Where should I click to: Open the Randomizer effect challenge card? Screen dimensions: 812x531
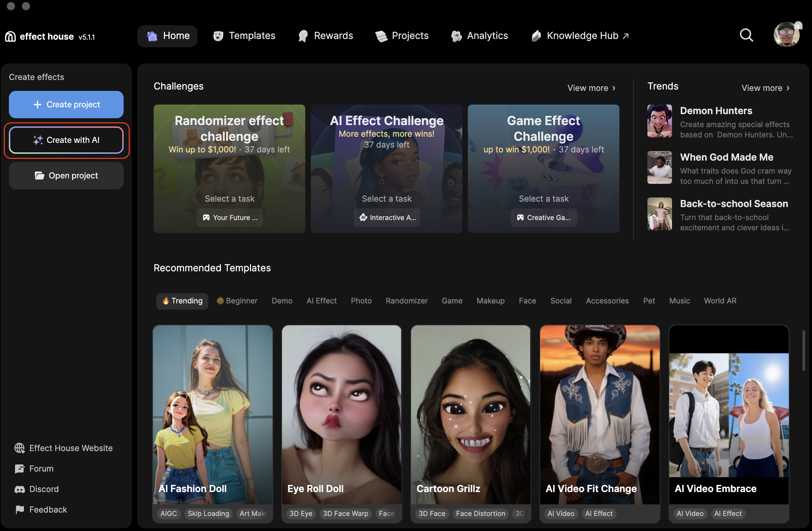[229, 169]
